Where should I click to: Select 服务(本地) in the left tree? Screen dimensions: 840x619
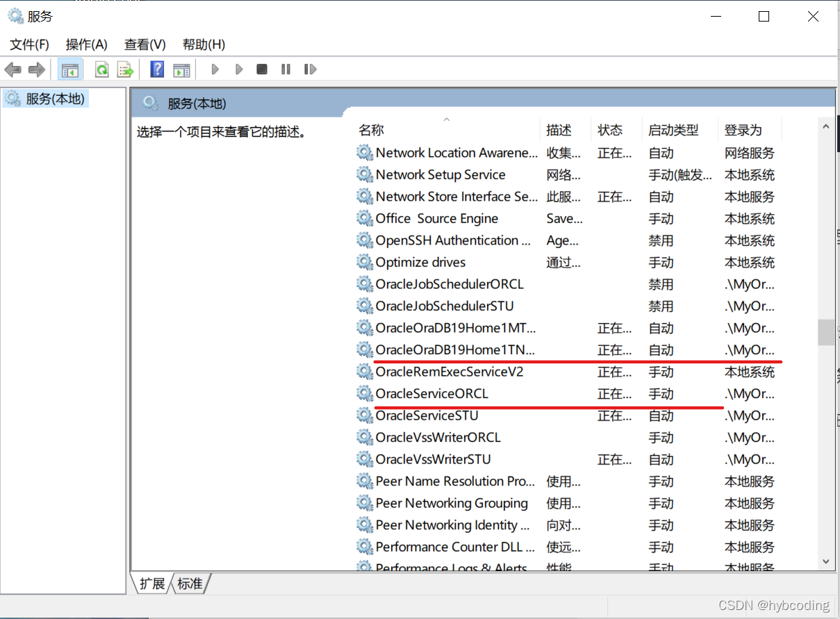55,99
